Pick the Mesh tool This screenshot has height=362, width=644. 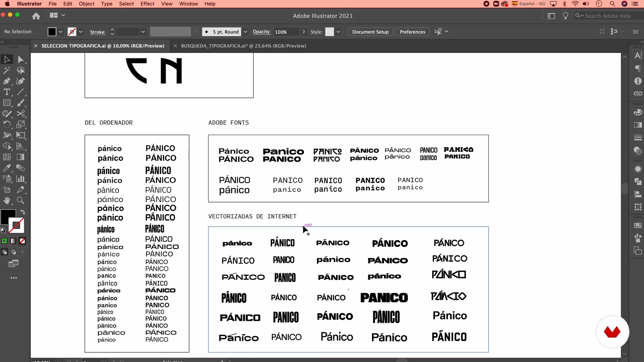tap(7, 157)
